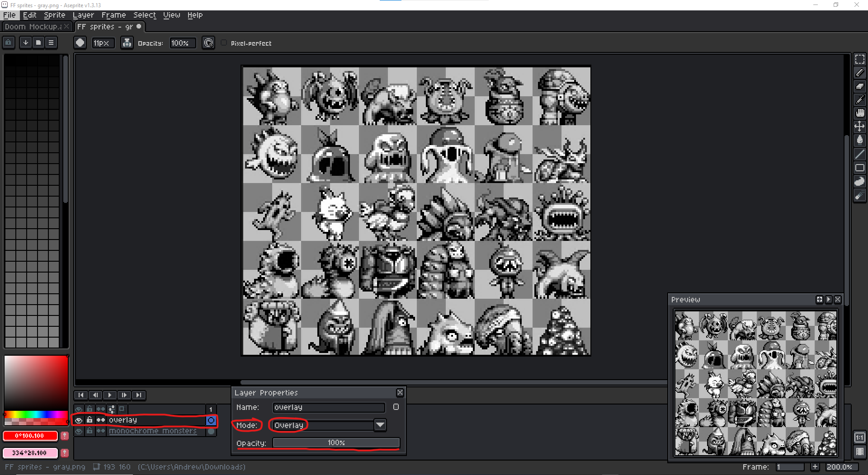
Task: Select the Contour tool
Action: pyautogui.click(x=859, y=181)
